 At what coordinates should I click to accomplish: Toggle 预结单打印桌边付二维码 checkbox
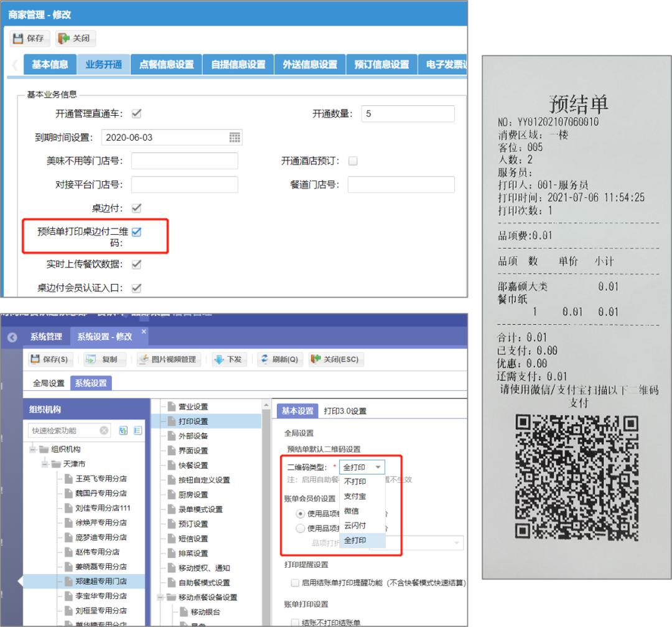[x=137, y=232]
